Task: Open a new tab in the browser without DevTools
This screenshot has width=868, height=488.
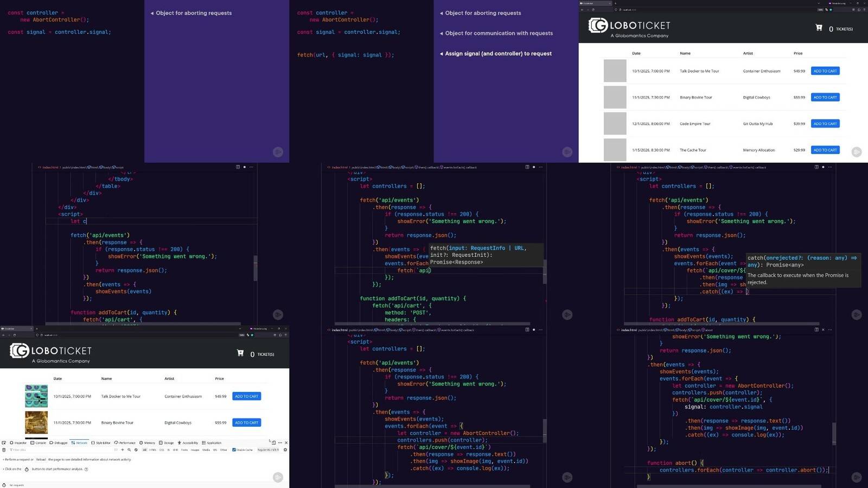Action: [615, 3]
